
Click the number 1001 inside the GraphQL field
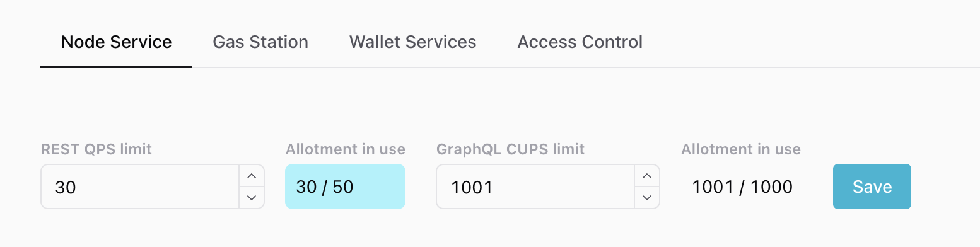point(472,187)
